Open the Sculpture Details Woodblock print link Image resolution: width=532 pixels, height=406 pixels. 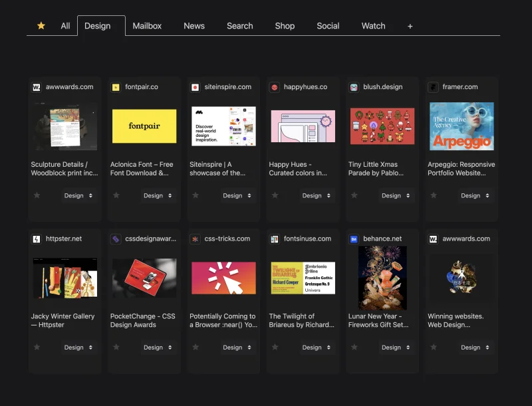[x=65, y=168]
